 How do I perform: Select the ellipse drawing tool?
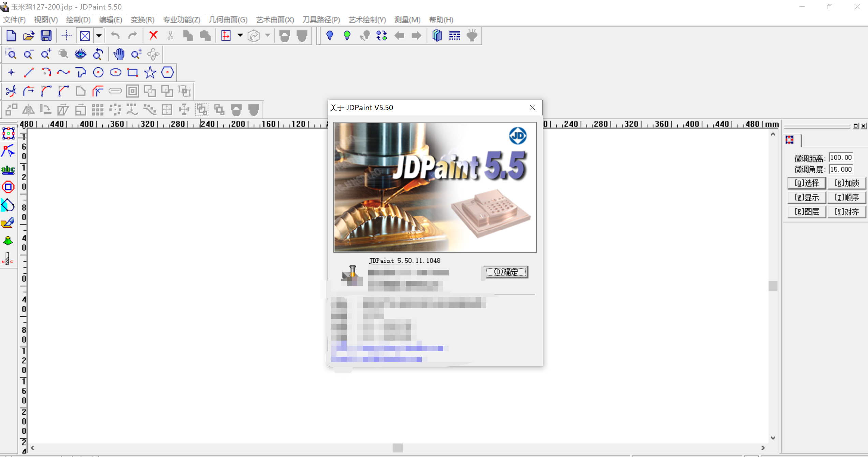[x=116, y=72]
